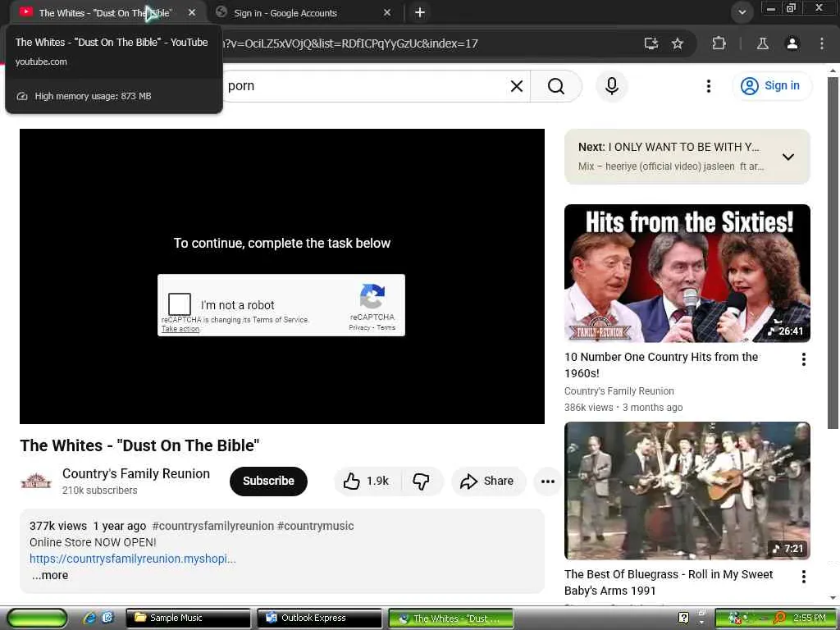Open options for 10 Number One Country Hits
840x630 pixels.
click(x=804, y=359)
